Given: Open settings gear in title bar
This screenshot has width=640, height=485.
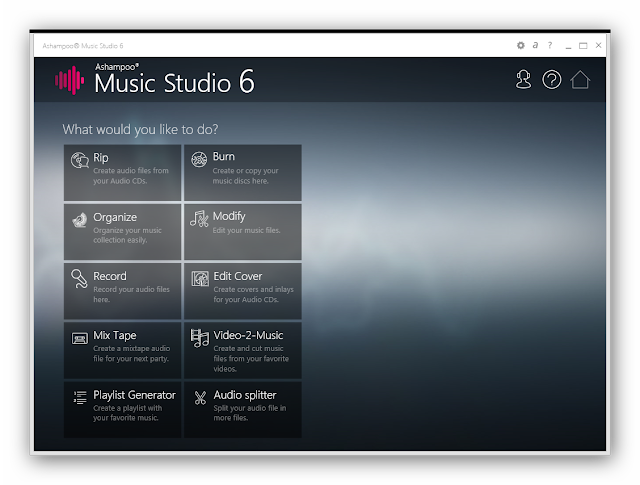Looking at the screenshot, I should pos(520,45).
